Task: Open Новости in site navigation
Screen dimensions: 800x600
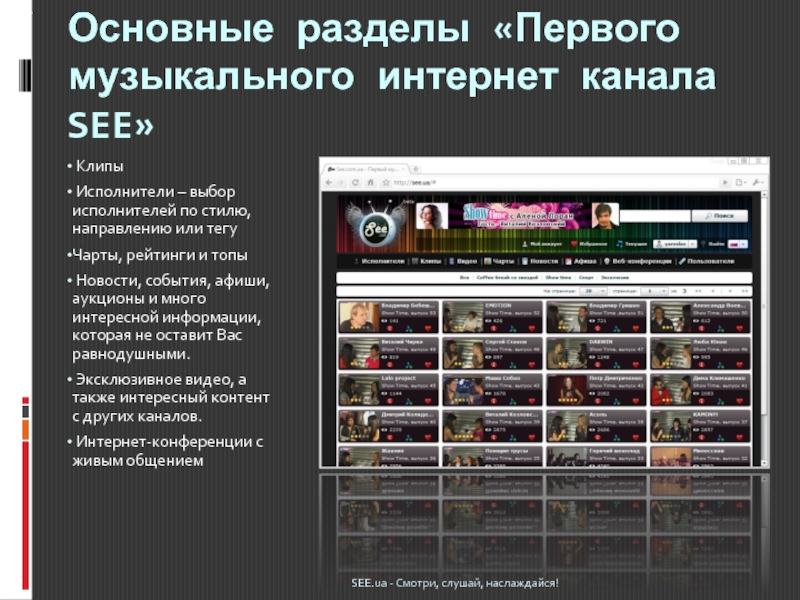Action: coord(540,261)
